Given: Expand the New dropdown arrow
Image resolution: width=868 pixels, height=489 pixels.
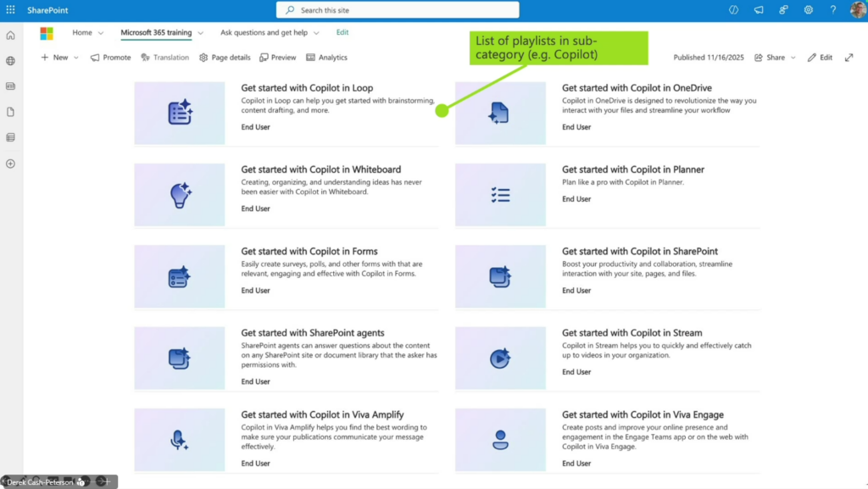Looking at the screenshot, I should point(76,58).
